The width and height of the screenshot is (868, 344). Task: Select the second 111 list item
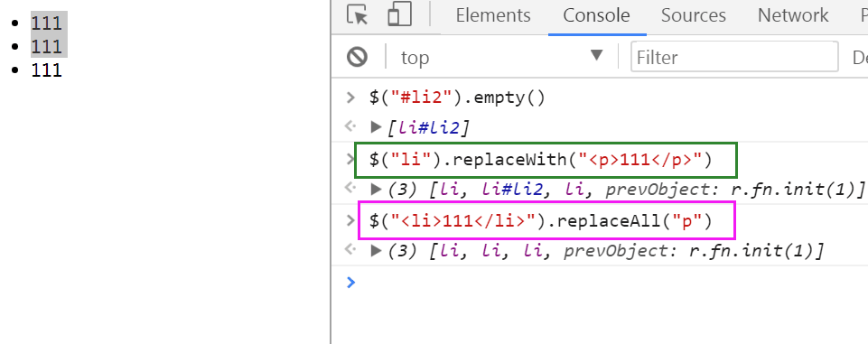pyautogui.click(x=46, y=46)
